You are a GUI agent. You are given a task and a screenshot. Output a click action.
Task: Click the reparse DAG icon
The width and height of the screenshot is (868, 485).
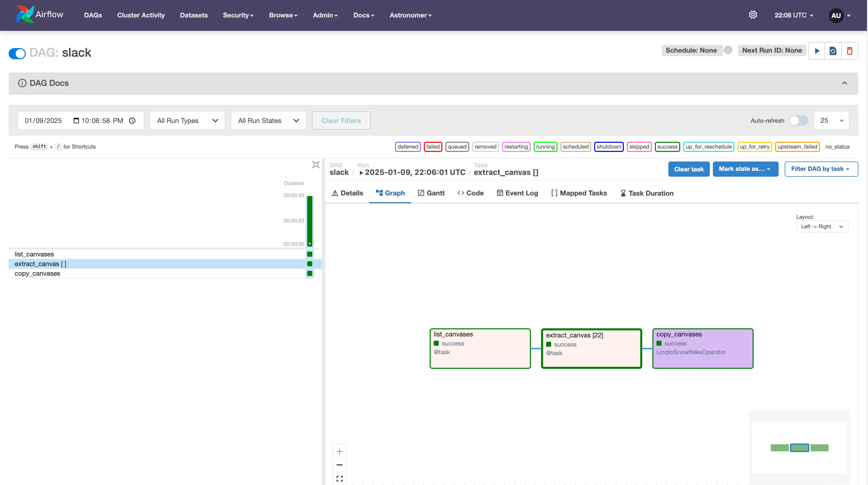[x=833, y=51]
